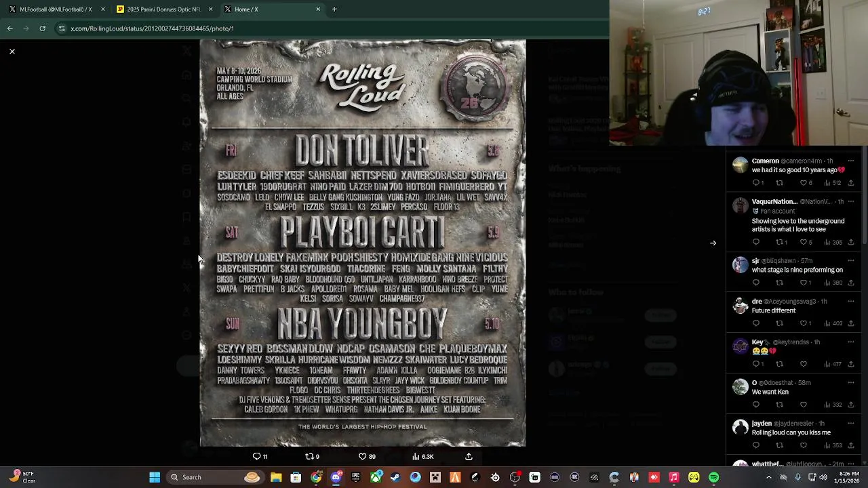
Task: Open more options on jayden's comment
Action: coord(851,424)
